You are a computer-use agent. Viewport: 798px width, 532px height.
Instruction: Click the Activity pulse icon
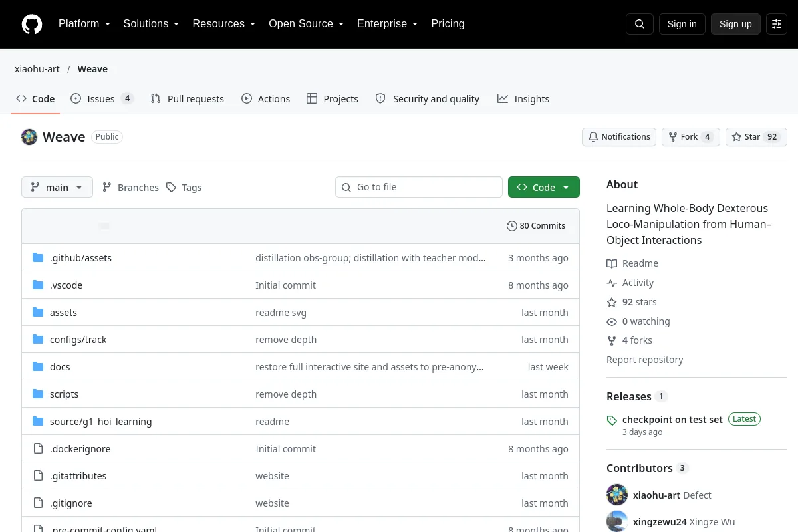coord(612,283)
